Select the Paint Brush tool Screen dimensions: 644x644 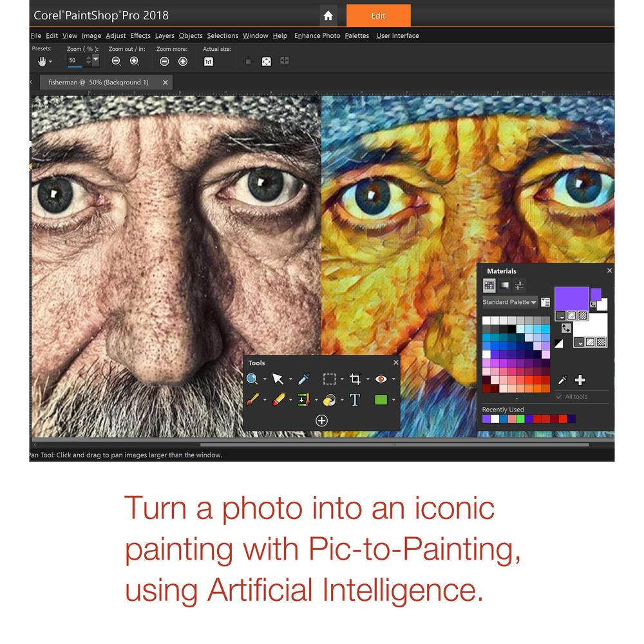pos(252,400)
